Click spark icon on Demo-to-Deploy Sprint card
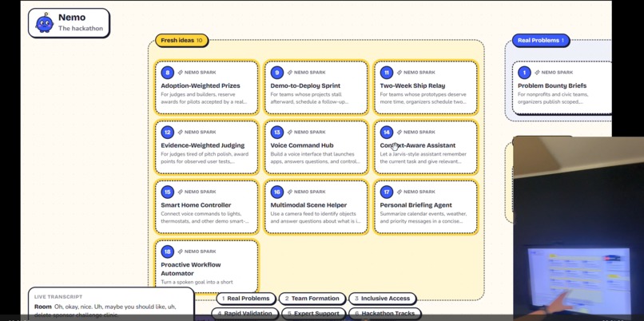 289,73
